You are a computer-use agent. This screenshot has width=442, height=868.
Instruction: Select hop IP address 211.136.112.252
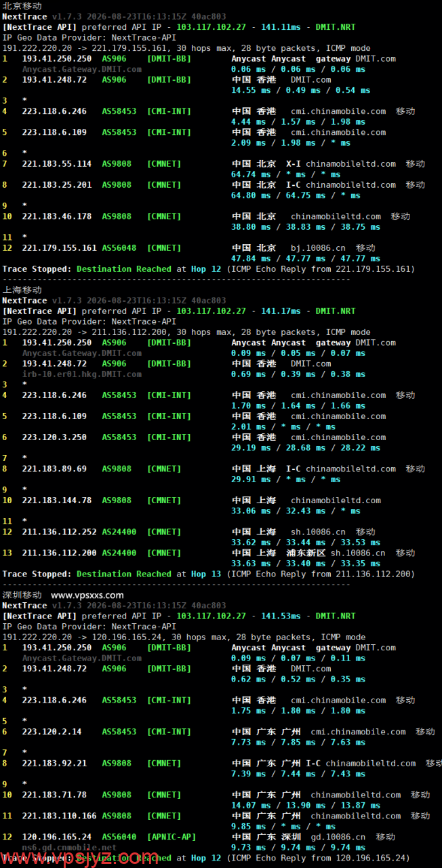[x=60, y=532]
